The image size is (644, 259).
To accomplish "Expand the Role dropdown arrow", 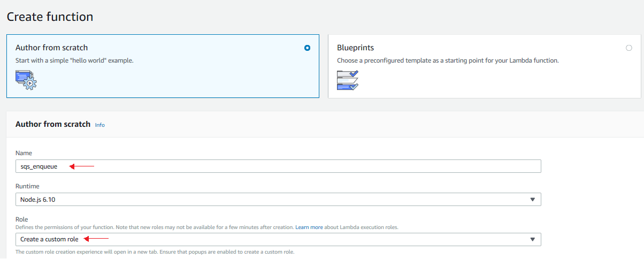I will (532, 239).
